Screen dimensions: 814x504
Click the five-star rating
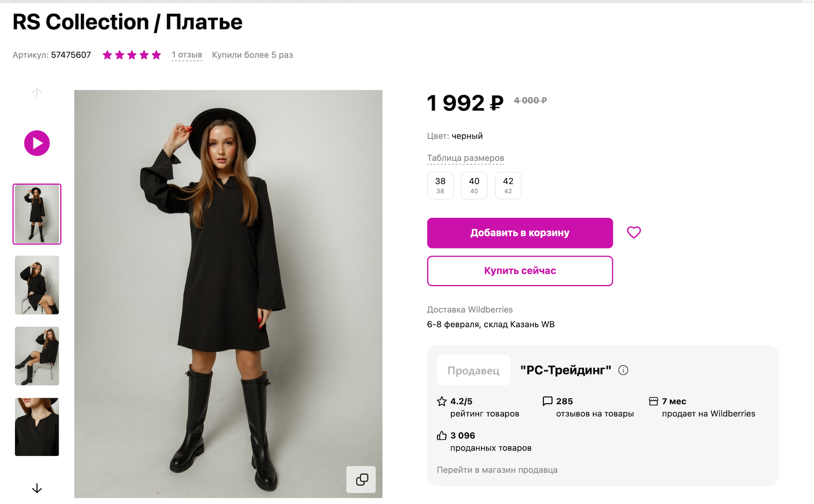132,55
